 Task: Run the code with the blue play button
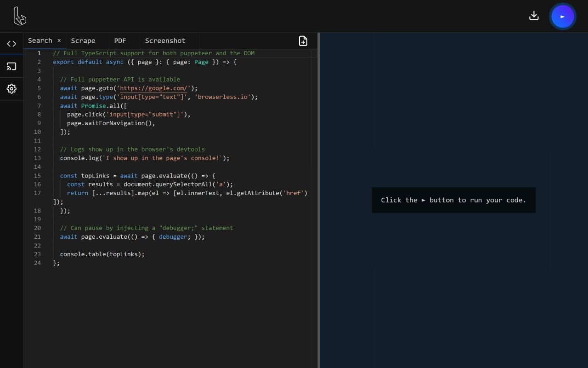click(562, 16)
